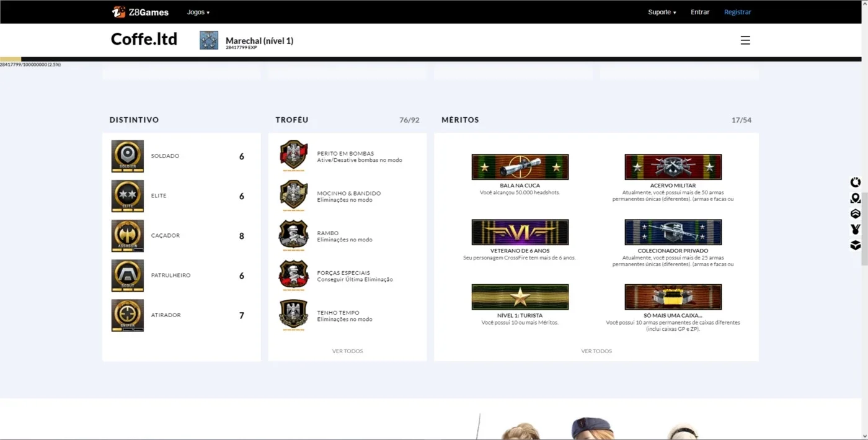Click the Registrar link

[738, 12]
